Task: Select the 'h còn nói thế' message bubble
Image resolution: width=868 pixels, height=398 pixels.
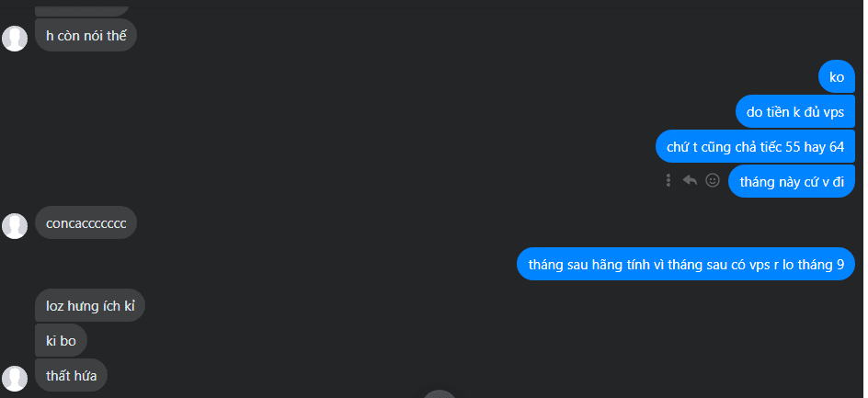Action: pyautogui.click(x=86, y=36)
